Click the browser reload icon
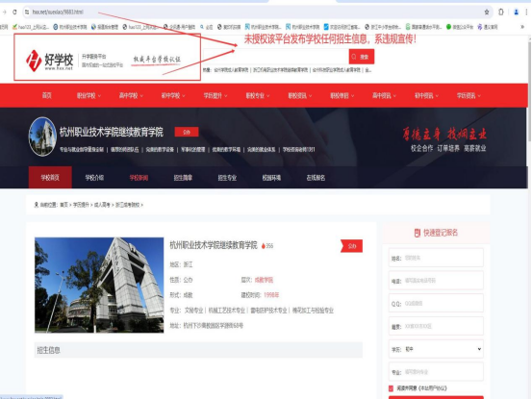Image resolution: width=532 pixels, height=399 pixels. click(14, 12)
